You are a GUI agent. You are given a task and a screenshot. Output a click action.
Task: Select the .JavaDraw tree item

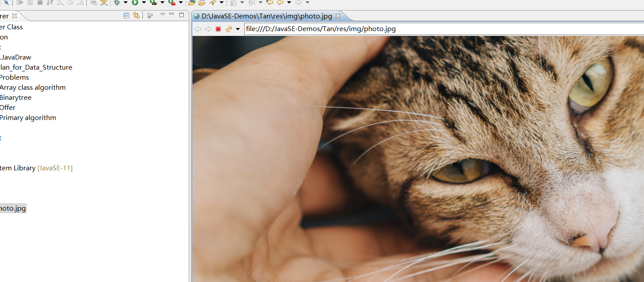[x=16, y=57]
